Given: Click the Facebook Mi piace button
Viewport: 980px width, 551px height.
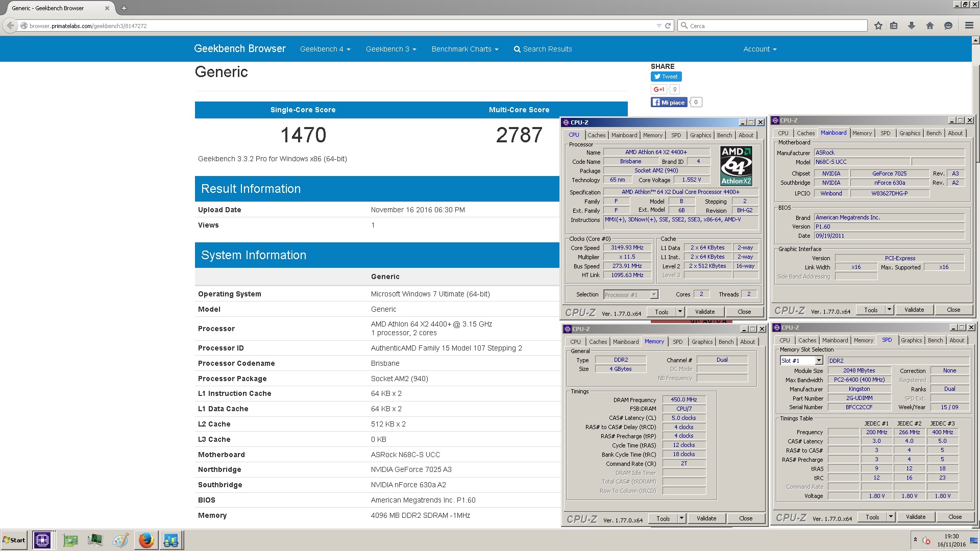Looking at the screenshot, I should point(669,103).
